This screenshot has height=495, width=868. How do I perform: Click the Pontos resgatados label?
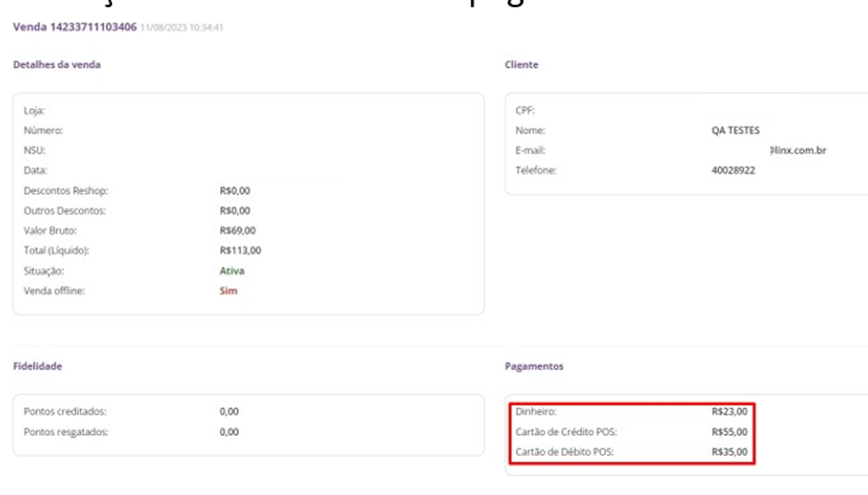pyautogui.click(x=66, y=432)
